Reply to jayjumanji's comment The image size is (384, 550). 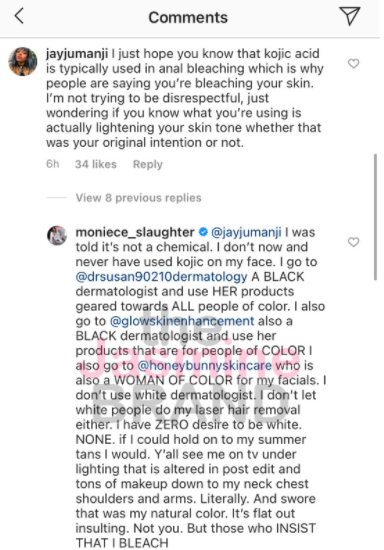(x=148, y=165)
